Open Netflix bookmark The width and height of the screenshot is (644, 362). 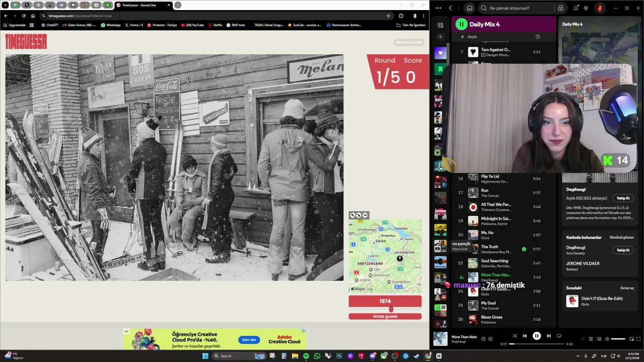[x=215, y=25]
